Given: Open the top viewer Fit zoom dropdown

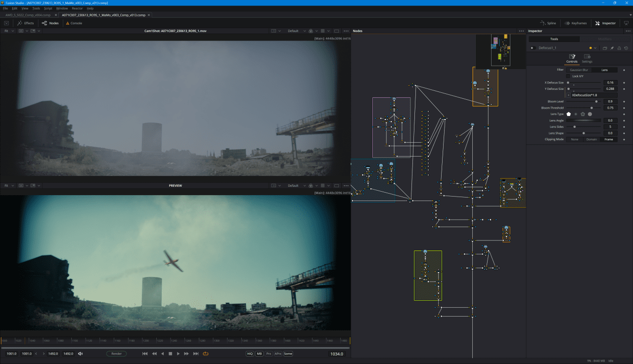Looking at the screenshot, I should tap(9, 31).
